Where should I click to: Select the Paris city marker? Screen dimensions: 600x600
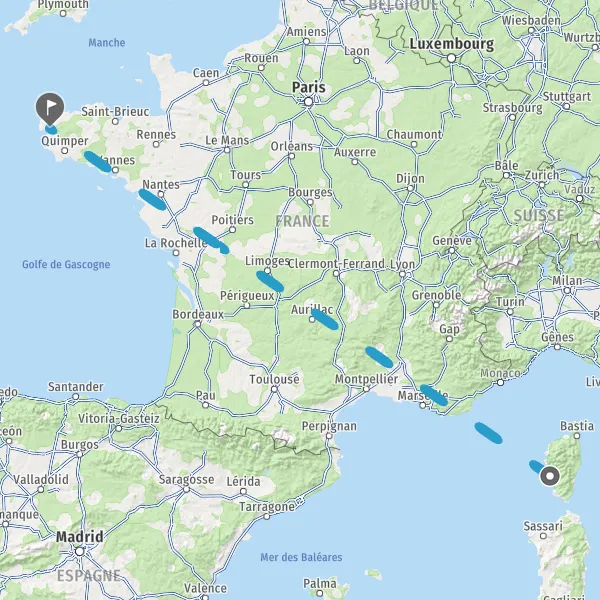[x=308, y=102]
